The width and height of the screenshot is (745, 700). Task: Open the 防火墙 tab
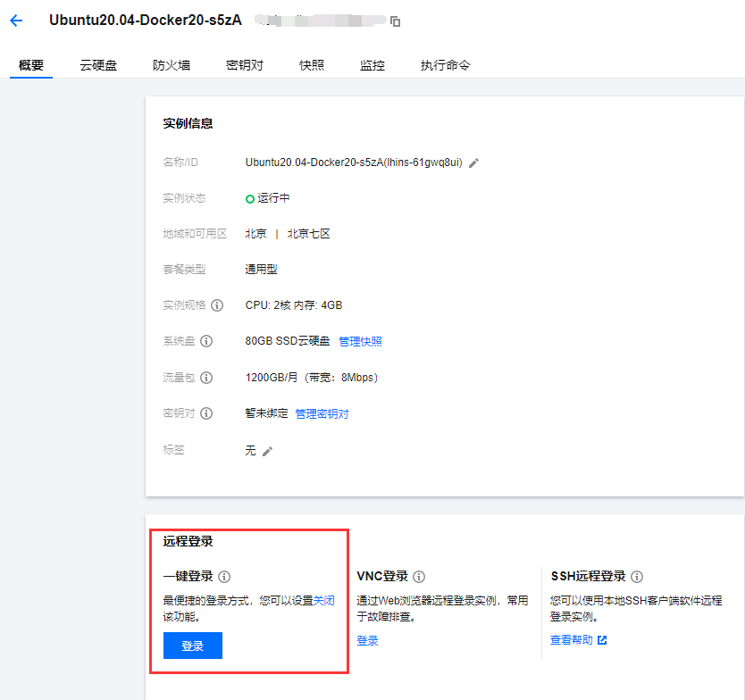point(171,65)
